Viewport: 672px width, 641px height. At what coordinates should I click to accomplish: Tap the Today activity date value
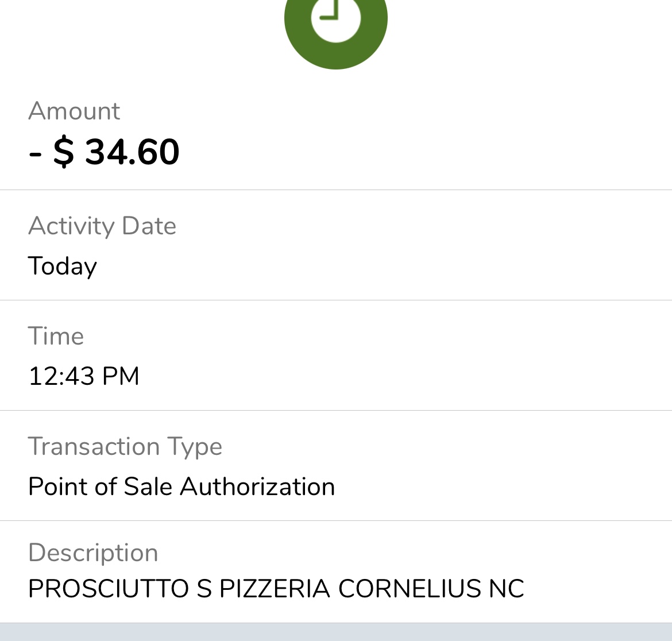coord(63,267)
